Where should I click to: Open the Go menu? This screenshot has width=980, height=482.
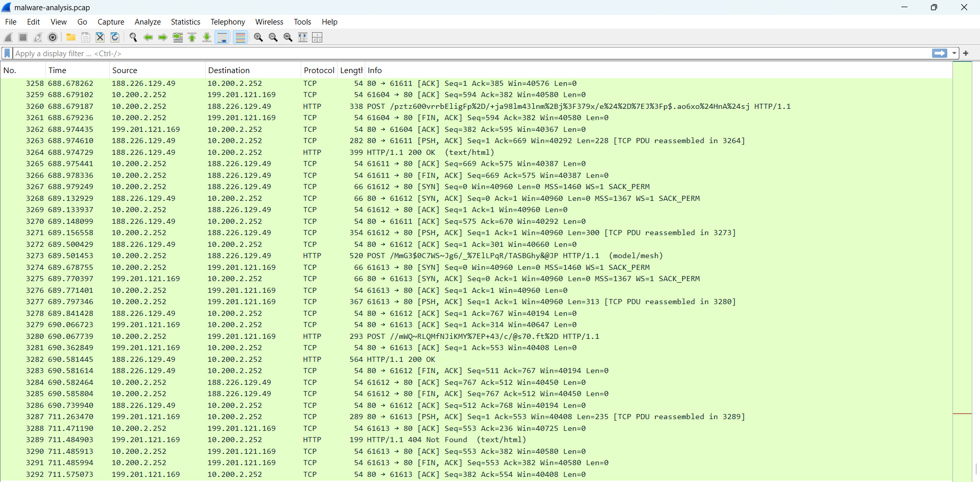[82, 21]
